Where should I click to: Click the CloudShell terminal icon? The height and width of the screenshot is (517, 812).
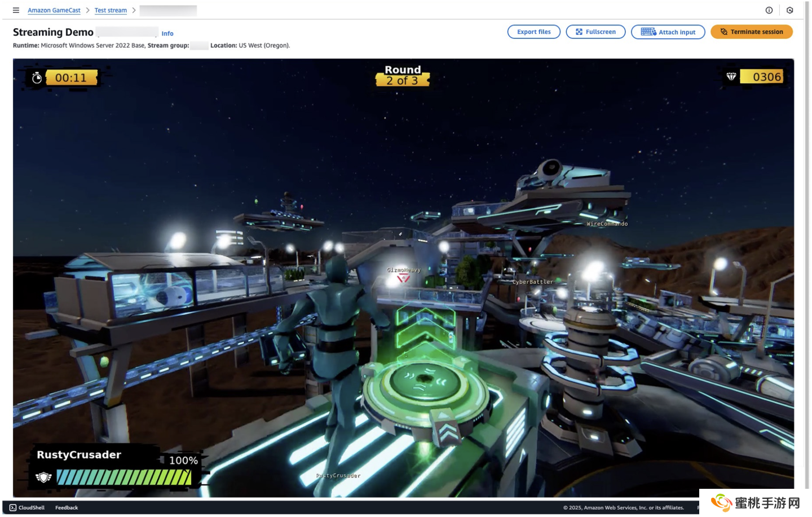(x=13, y=507)
